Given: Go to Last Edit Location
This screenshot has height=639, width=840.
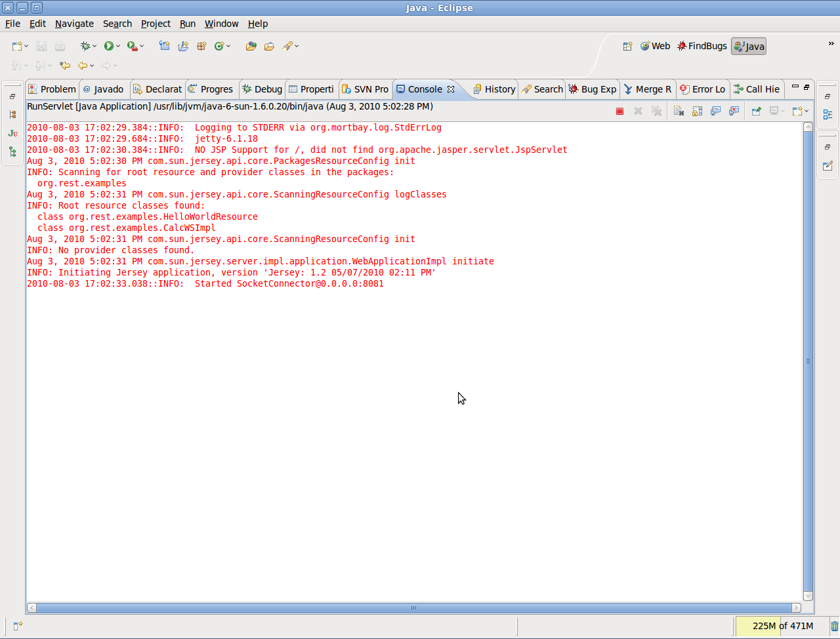Looking at the screenshot, I should click(65, 66).
